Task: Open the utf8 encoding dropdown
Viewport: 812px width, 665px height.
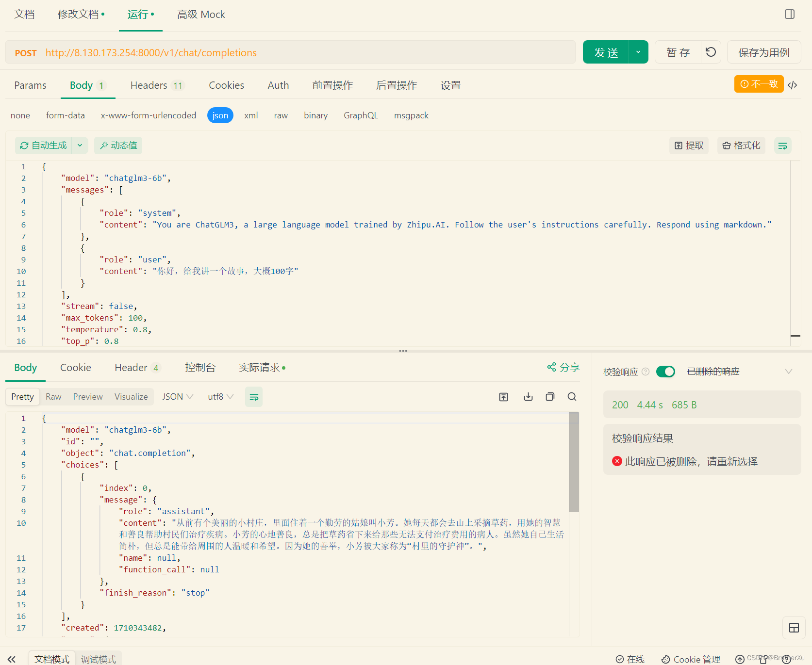Action: 221,397
